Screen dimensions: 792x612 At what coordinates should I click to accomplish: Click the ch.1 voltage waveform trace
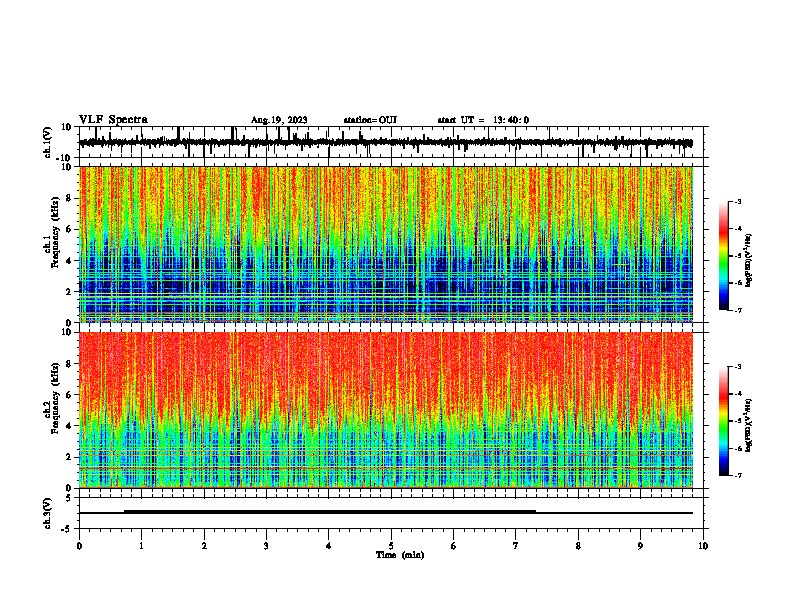[385, 143]
